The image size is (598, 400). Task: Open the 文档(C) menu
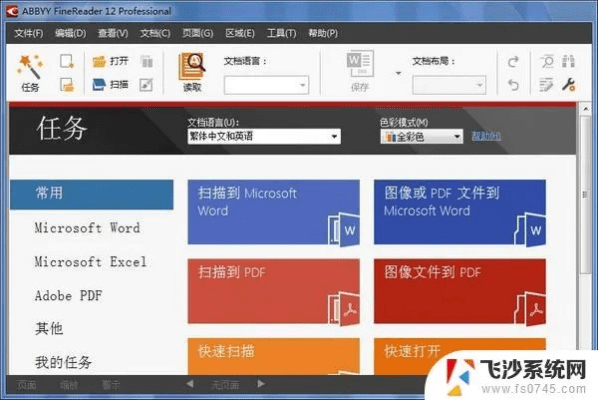155,33
